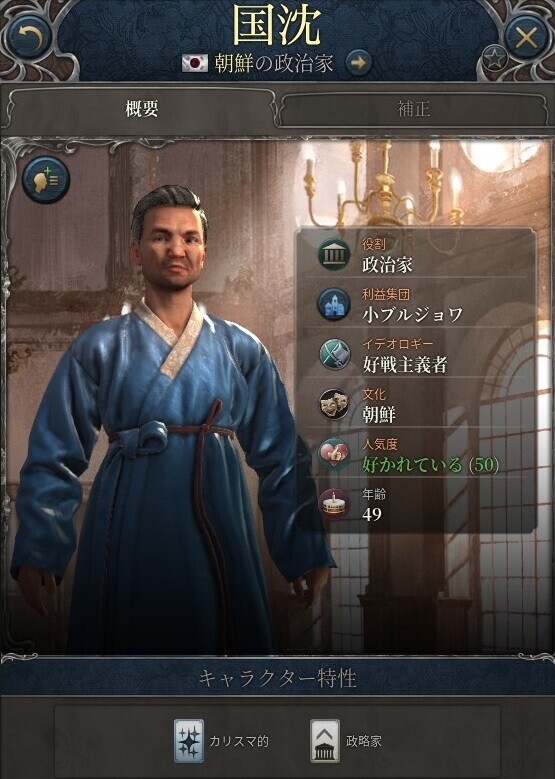555x779 pixels.
Task: Close the character panel
Action: (526, 37)
